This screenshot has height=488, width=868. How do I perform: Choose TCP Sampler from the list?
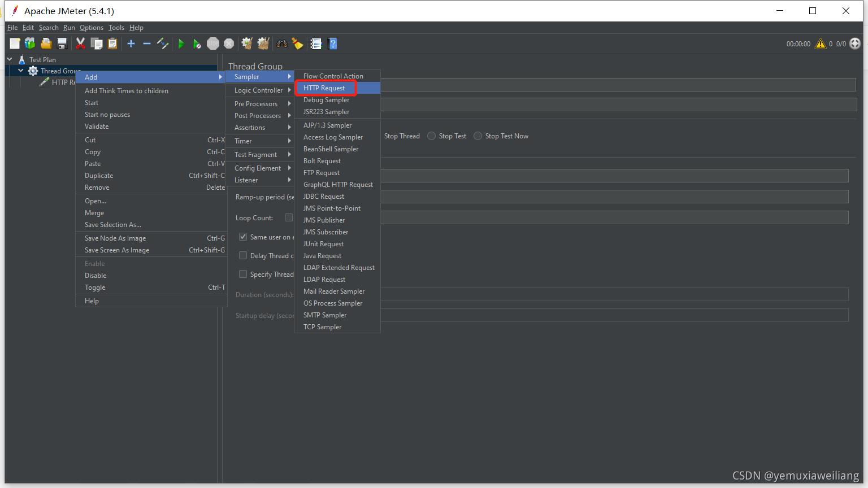[337, 326]
